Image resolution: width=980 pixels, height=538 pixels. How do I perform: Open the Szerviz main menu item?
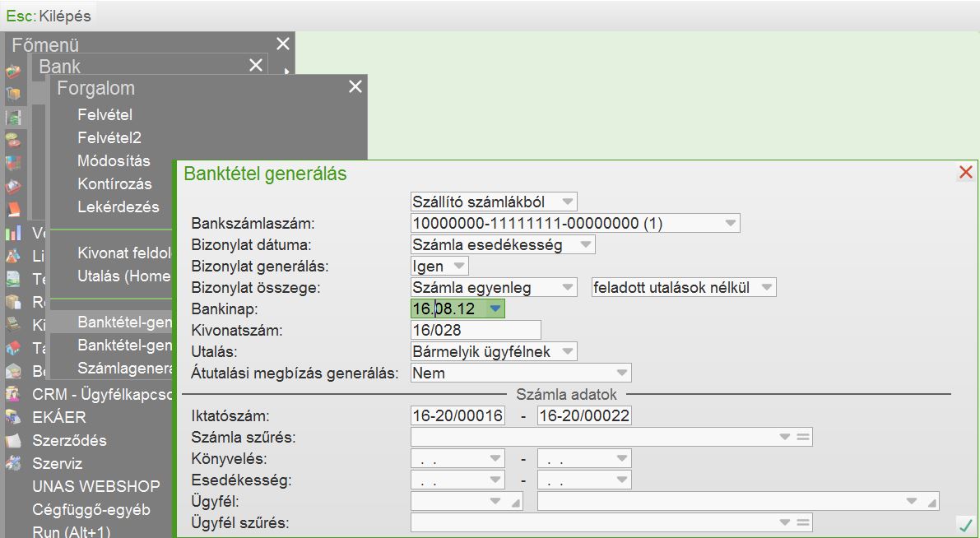click(57, 464)
